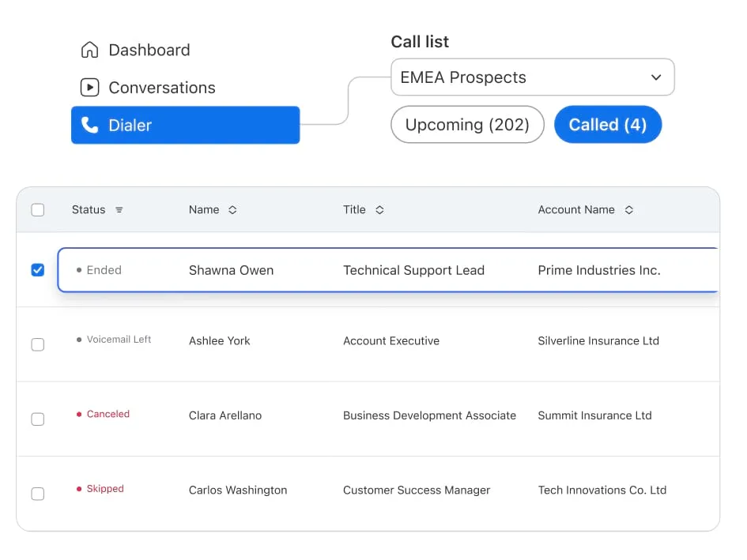Switch to the Upcoming (202) tab

pyautogui.click(x=467, y=125)
